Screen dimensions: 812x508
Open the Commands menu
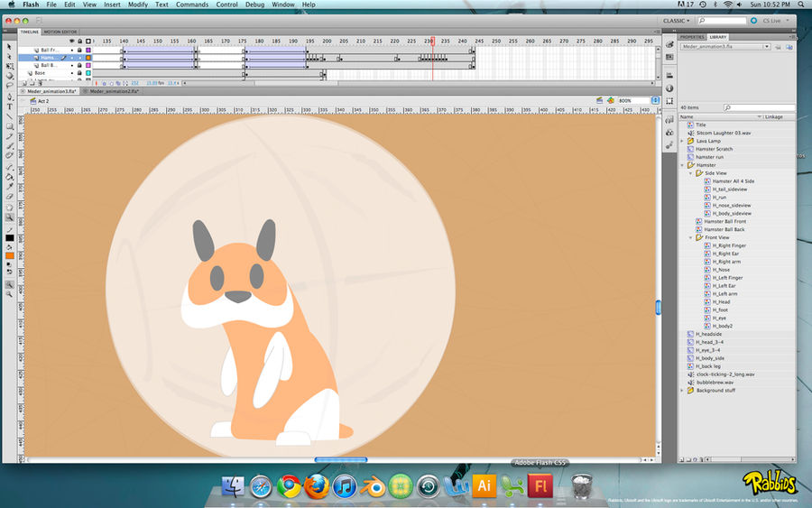(192, 5)
